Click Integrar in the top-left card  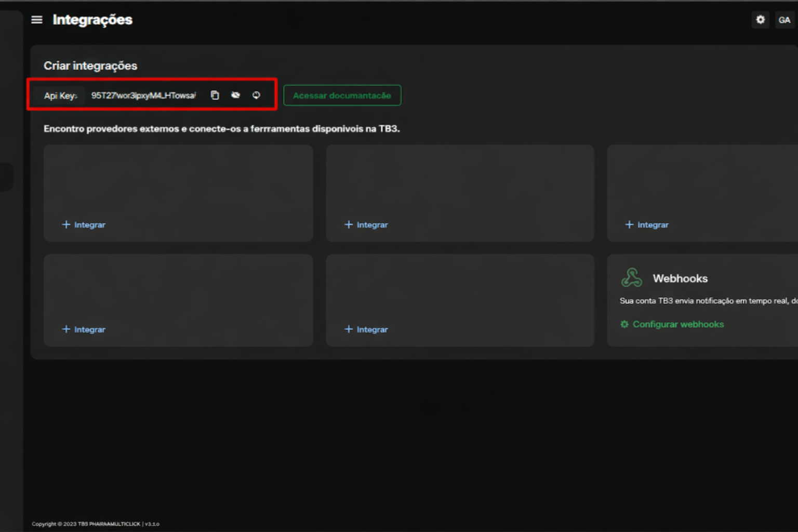tap(84, 225)
